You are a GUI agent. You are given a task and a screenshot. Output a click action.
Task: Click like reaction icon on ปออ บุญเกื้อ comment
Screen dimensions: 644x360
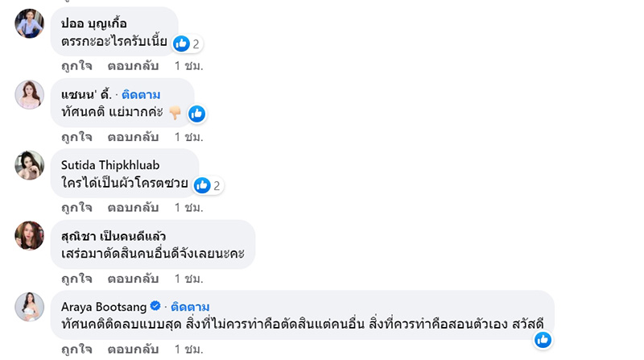tap(181, 43)
